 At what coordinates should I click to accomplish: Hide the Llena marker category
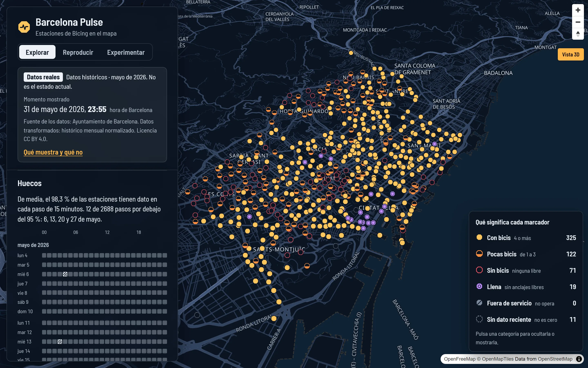[x=526, y=287]
